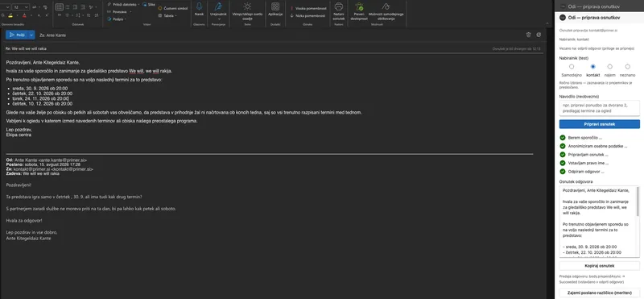Select the Samodejno radio button

tap(572, 67)
